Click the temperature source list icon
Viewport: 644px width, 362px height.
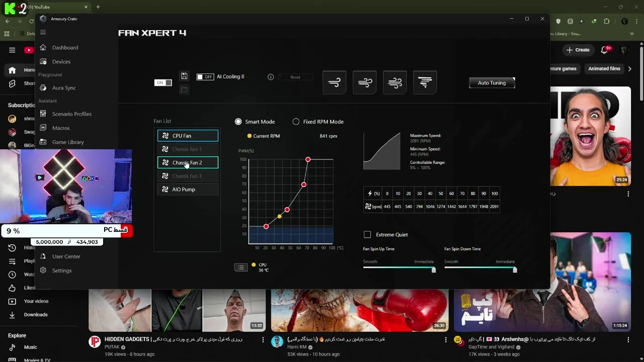[x=241, y=267]
